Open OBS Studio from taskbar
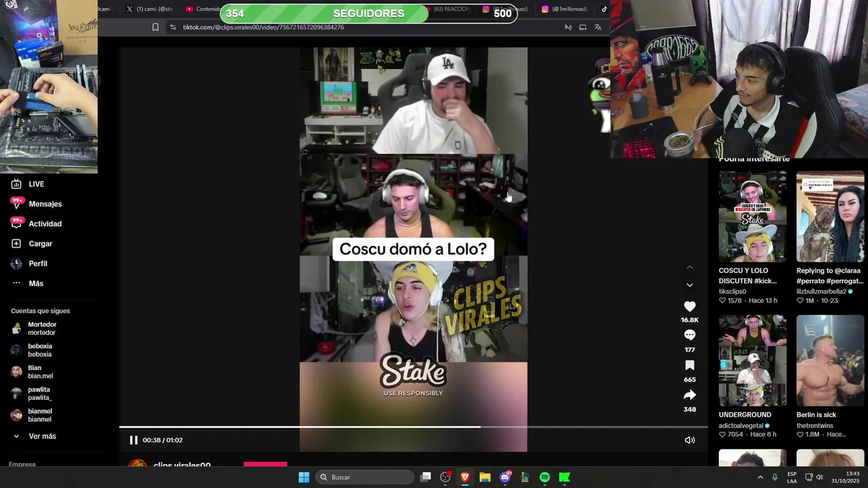Viewport: 868px width, 488px height. coord(446,477)
